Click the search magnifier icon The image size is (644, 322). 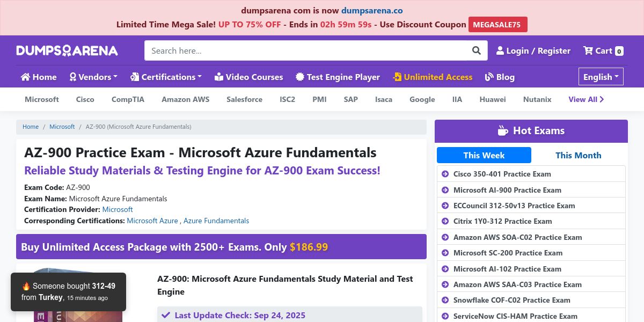coord(477,50)
